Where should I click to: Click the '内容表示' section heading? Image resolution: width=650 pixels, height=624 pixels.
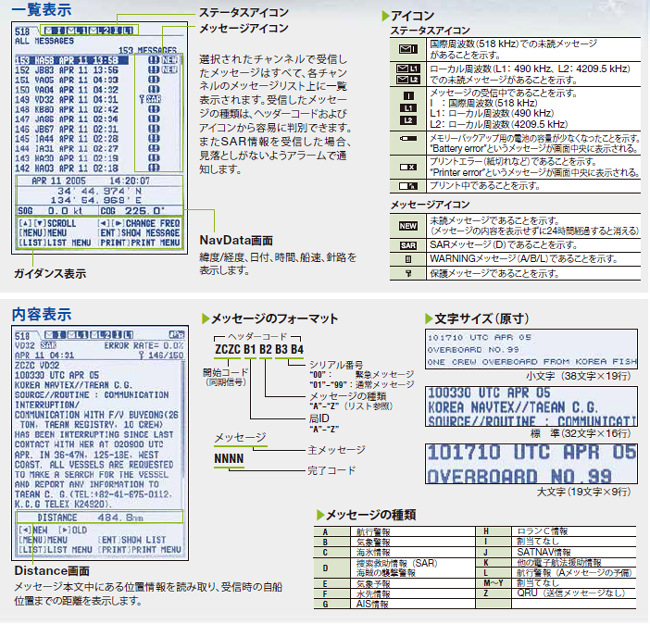tap(41, 314)
